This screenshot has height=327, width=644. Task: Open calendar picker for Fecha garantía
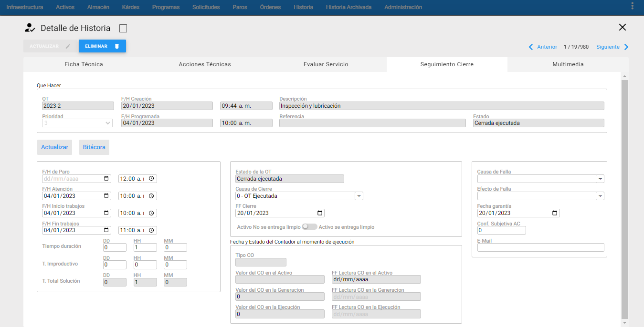(554, 213)
